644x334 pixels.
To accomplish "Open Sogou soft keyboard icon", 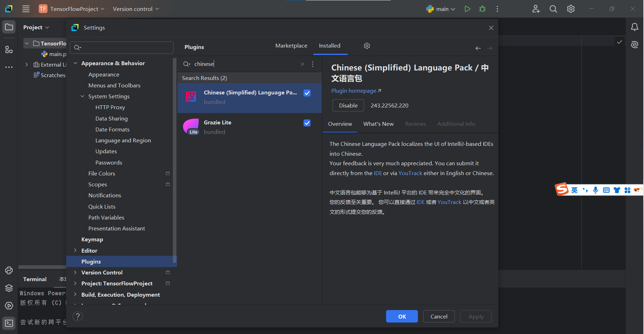I will pyautogui.click(x=606, y=190).
